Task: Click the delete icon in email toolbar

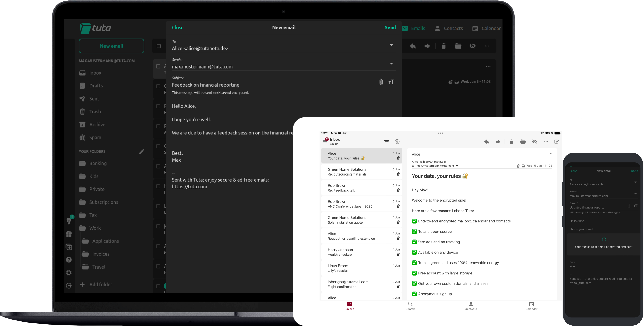Action: (443, 46)
